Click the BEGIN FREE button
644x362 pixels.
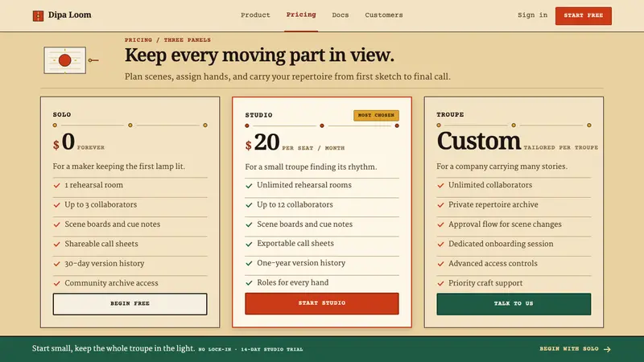point(130,304)
